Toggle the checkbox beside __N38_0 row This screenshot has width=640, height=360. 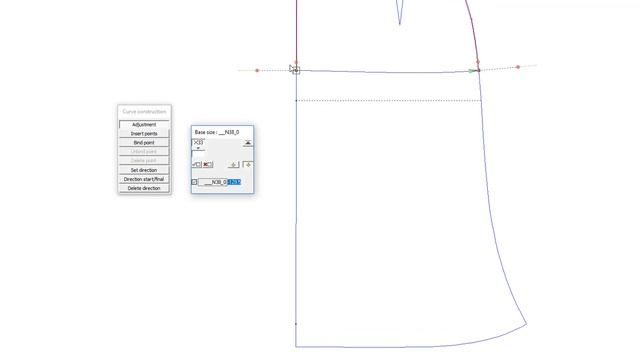pyautogui.click(x=194, y=182)
